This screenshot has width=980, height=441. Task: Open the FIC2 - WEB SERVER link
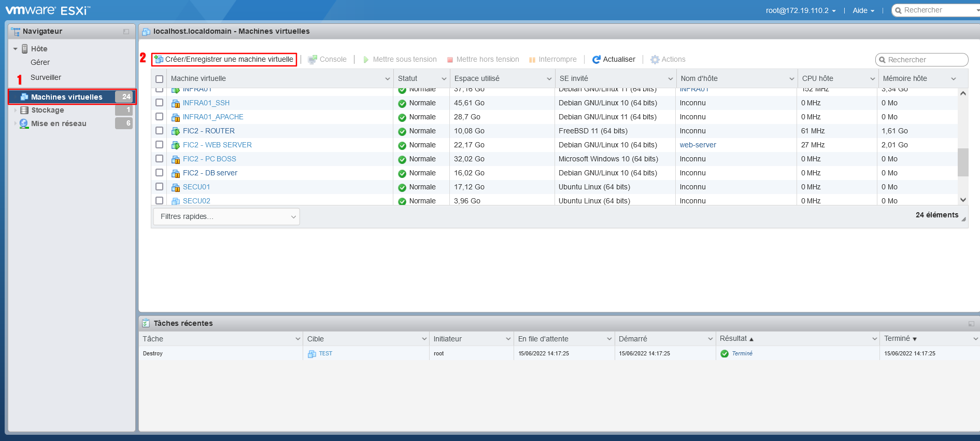[x=217, y=145]
